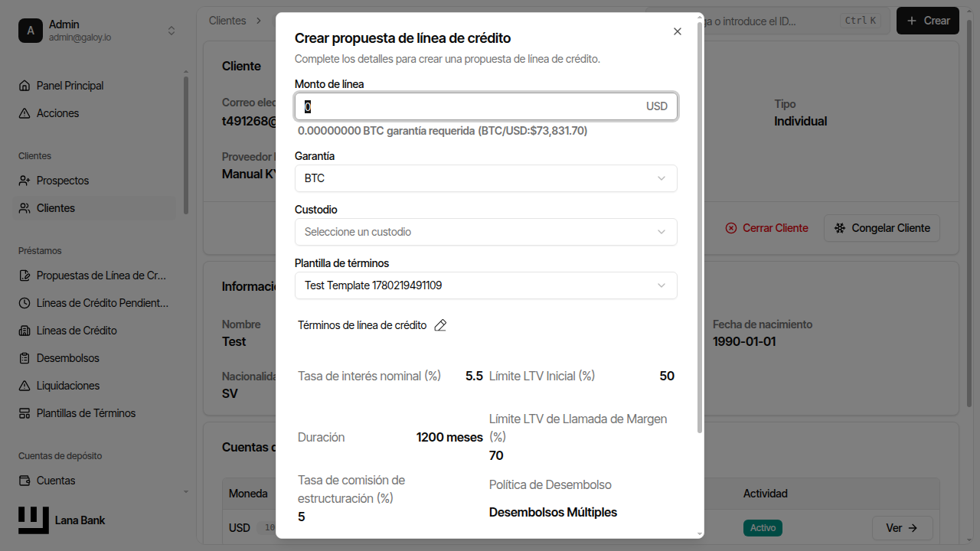Image resolution: width=980 pixels, height=551 pixels.
Task: Expand the Admin account switcher
Action: click(x=171, y=31)
